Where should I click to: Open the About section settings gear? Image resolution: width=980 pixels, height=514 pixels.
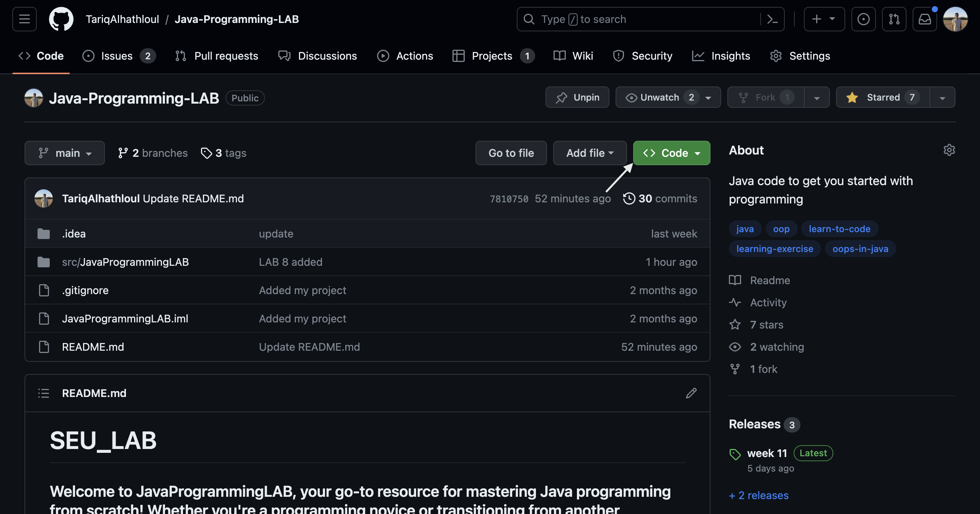949,150
